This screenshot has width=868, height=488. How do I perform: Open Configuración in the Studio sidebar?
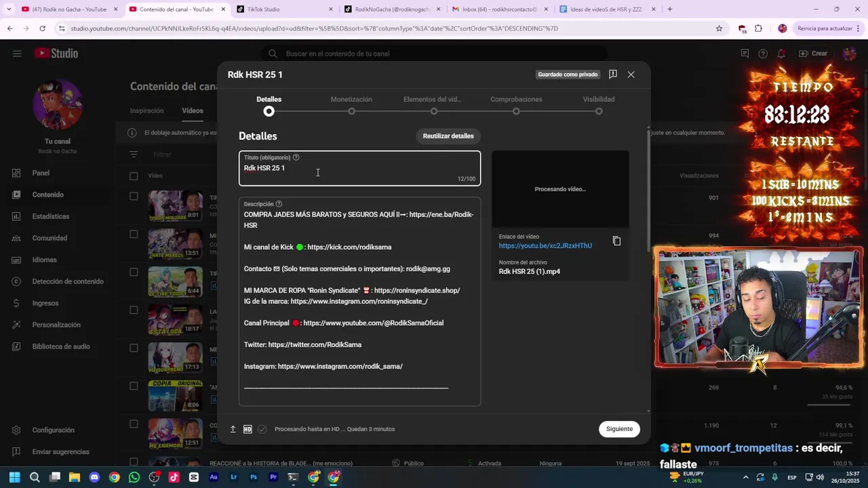(x=58, y=430)
